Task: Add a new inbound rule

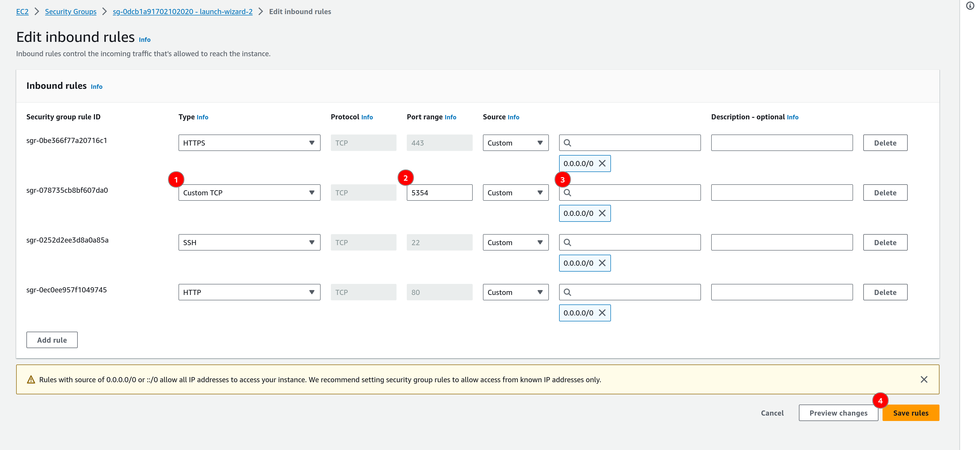Action: [52, 340]
